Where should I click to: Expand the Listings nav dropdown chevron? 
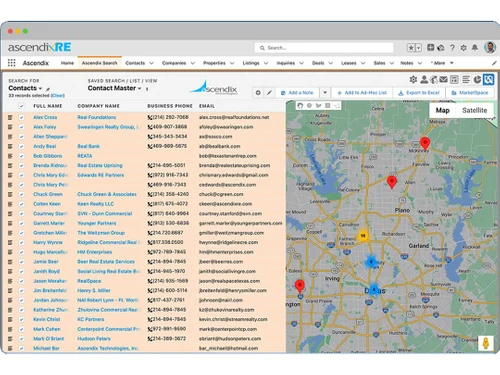point(266,63)
